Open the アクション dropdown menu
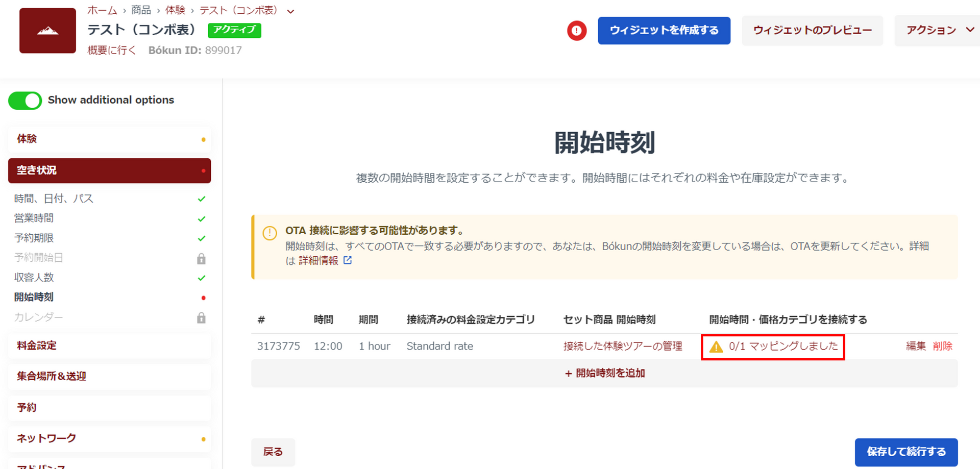Image resolution: width=980 pixels, height=469 pixels. [x=938, y=31]
